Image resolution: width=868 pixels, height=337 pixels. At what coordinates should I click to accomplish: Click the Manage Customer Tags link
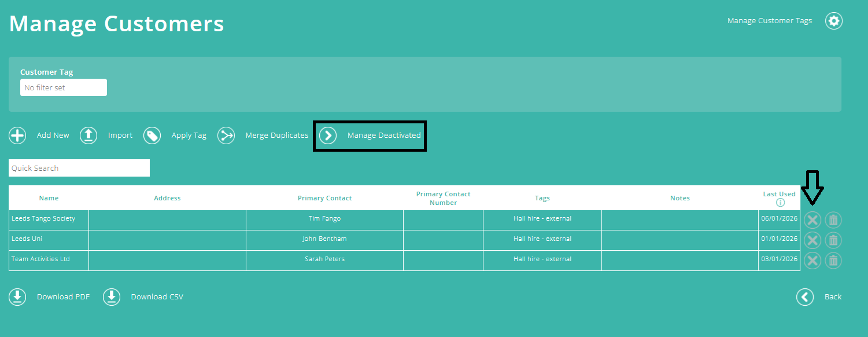(769, 20)
